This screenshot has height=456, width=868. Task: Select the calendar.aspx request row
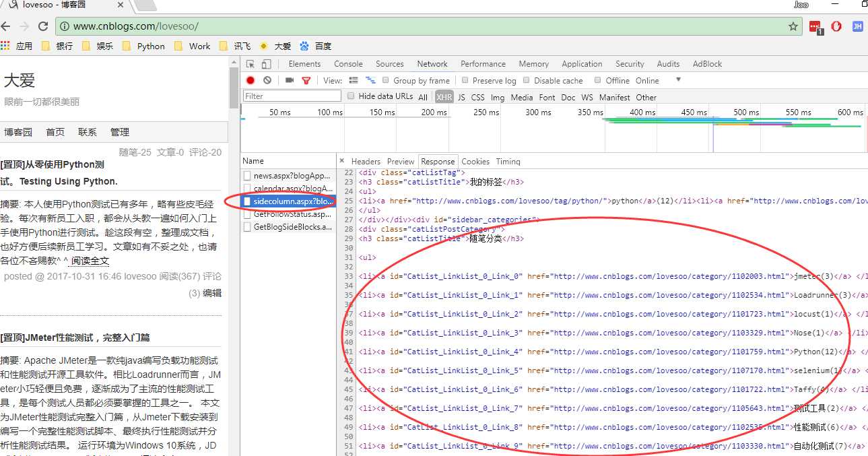(288, 189)
